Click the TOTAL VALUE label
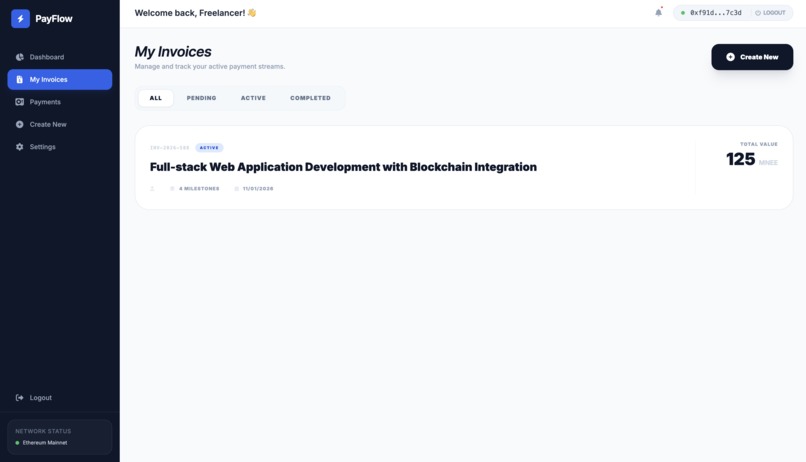The height and width of the screenshot is (462, 806). [759, 144]
